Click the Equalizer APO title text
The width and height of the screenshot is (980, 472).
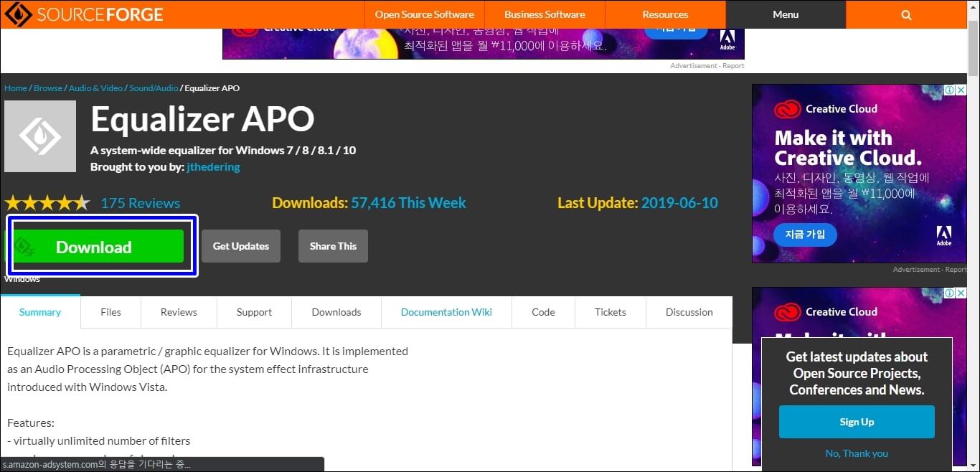(202, 119)
